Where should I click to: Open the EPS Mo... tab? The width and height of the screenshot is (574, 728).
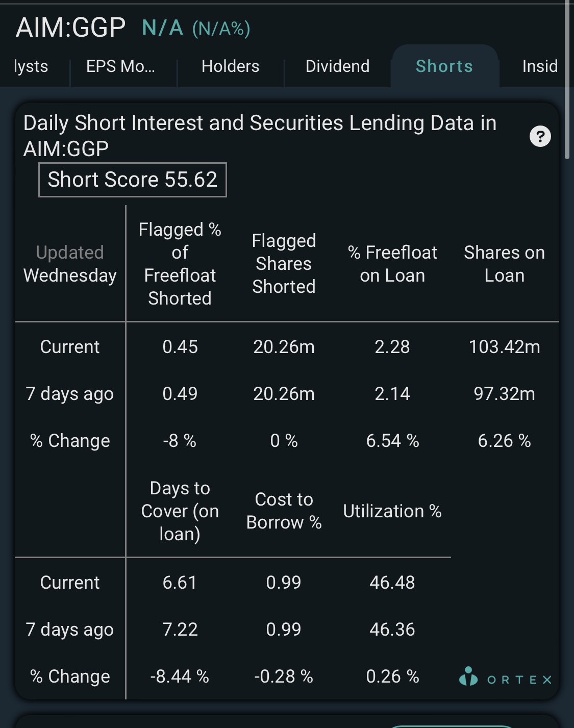click(x=120, y=66)
